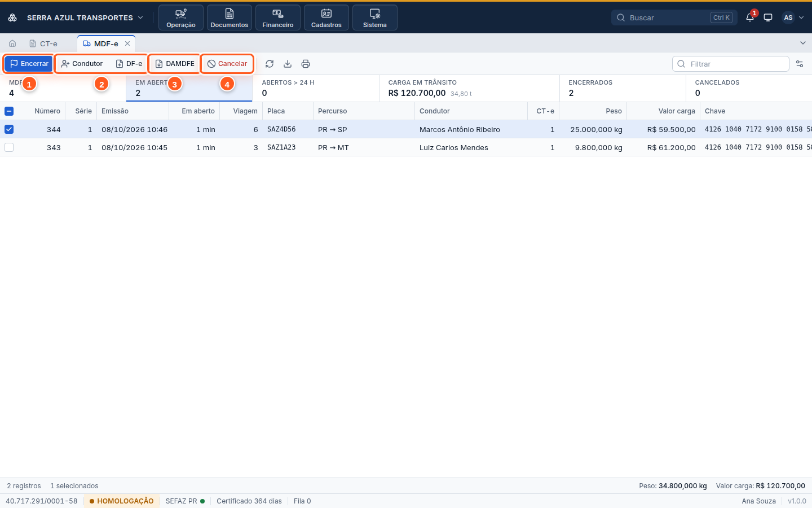Click the DF-e button
The width and height of the screenshot is (812, 508).
(129, 64)
